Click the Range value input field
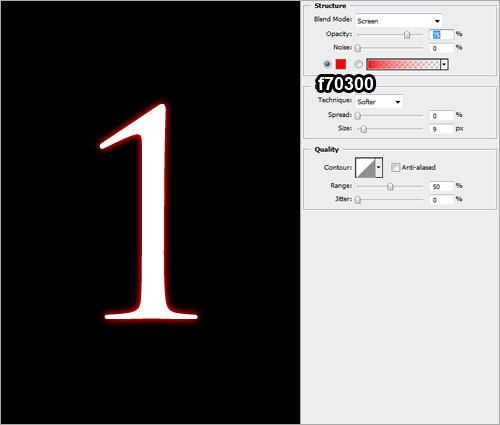Screen dimensions: 500x425 [442, 186]
